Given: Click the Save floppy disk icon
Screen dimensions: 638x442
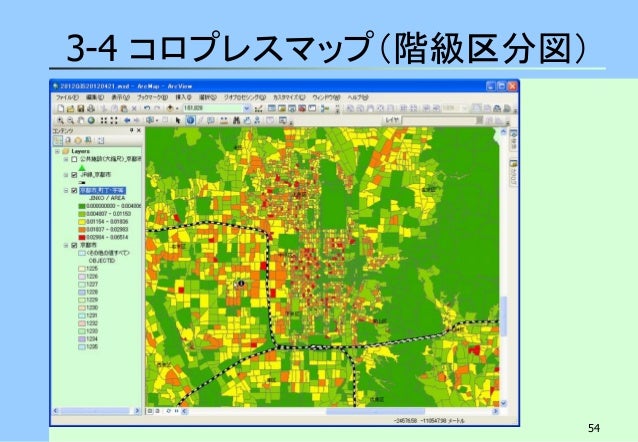Looking at the screenshot, I should click(81, 108).
